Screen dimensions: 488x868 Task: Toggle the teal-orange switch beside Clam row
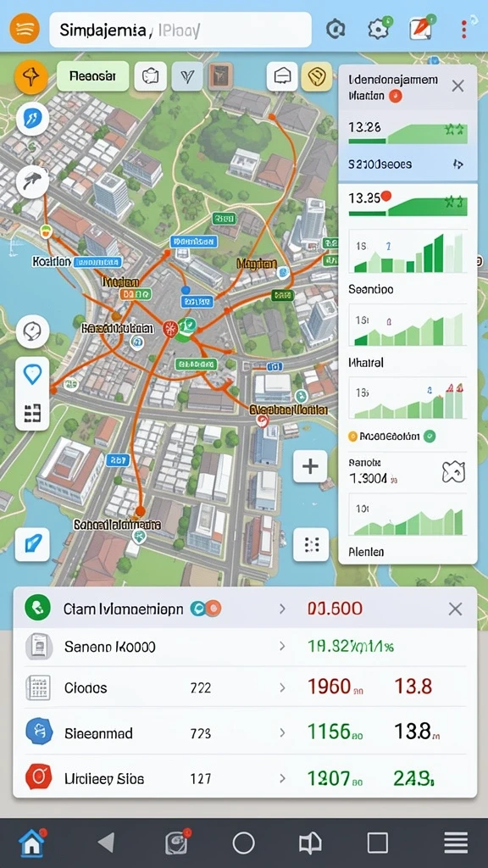click(206, 609)
